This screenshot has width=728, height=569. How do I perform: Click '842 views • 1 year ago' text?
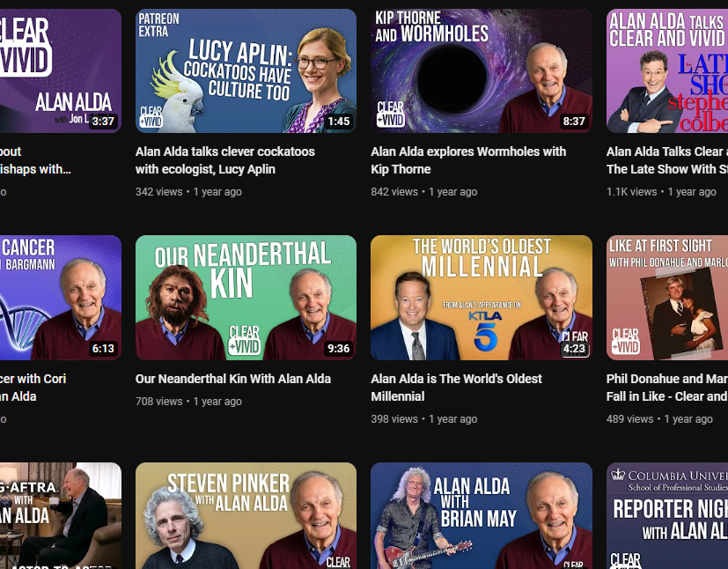pos(424,192)
